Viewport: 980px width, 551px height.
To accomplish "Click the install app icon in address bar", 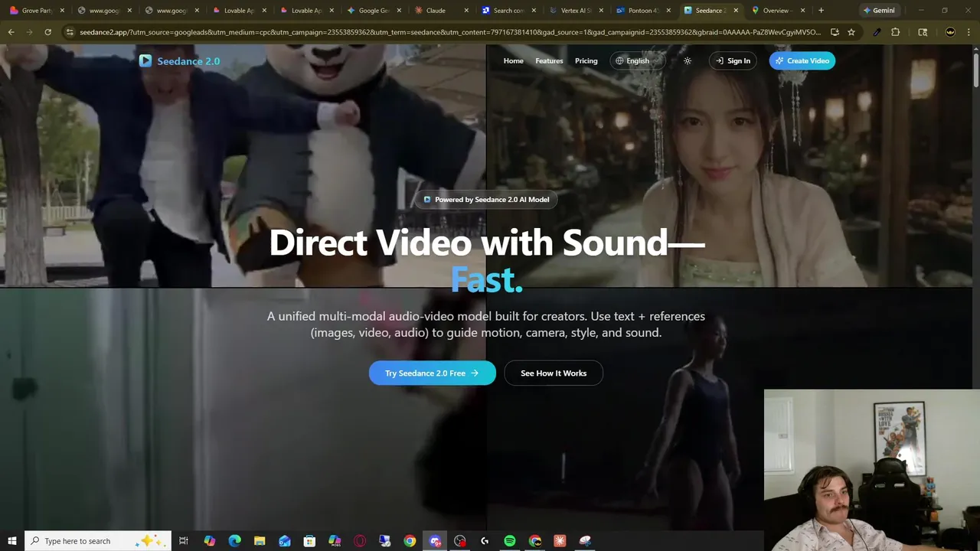I will (x=835, y=32).
